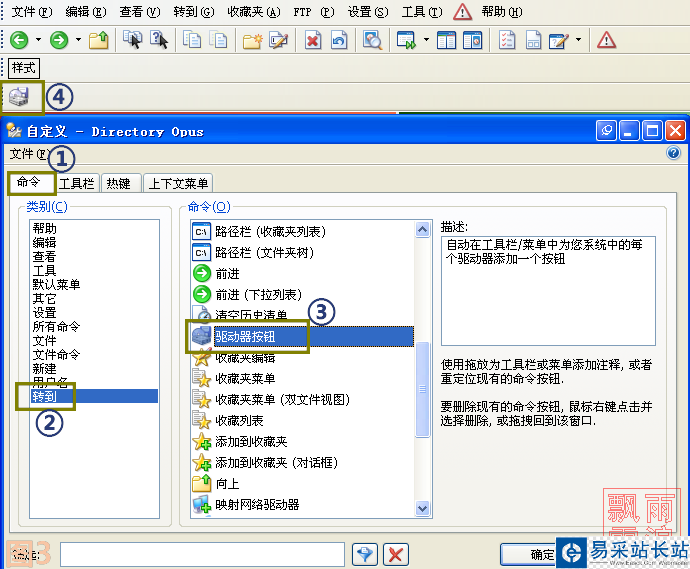Click the green Back arrow button

coord(19,40)
